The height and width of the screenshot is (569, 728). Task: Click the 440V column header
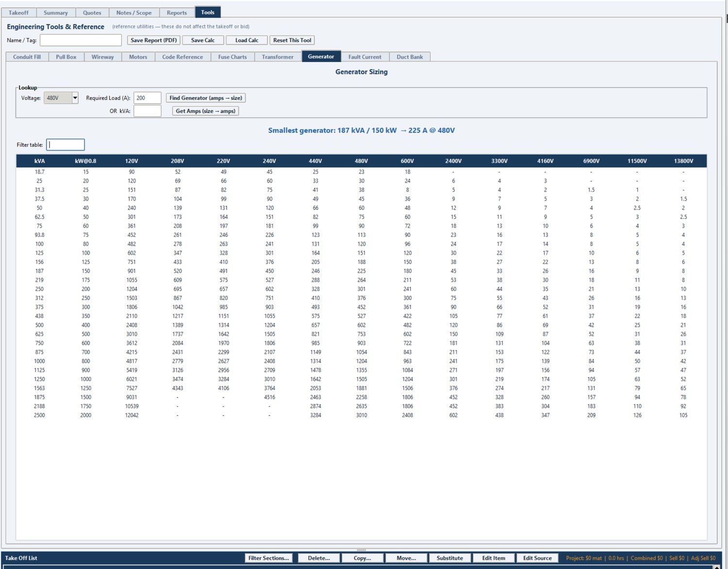315,161
